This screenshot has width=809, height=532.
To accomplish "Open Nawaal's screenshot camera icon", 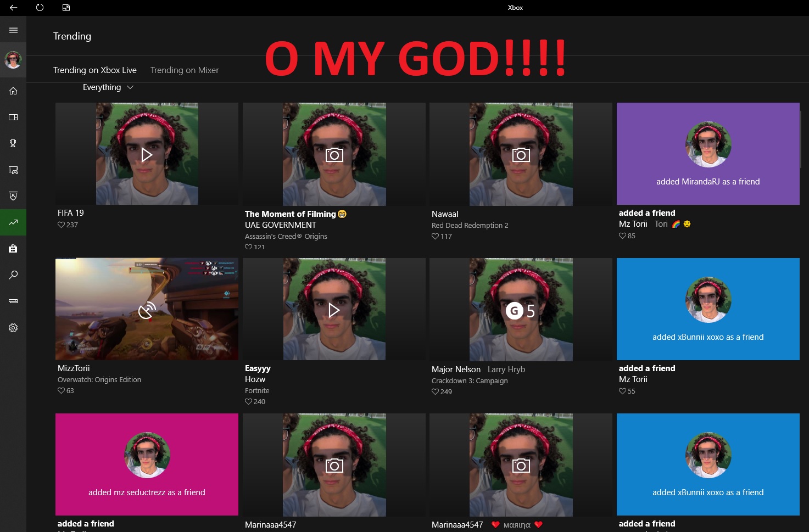I will coord(521,155).
